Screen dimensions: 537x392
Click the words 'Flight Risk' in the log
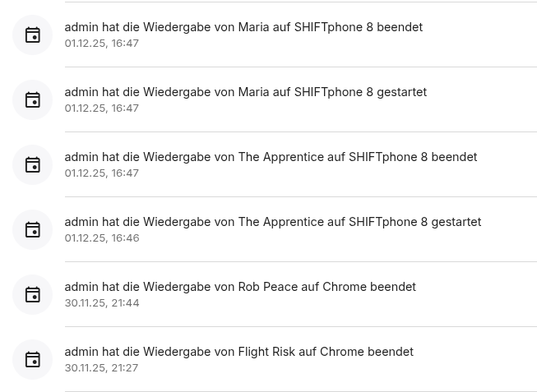pyautogui.click(x=266, y=352)
